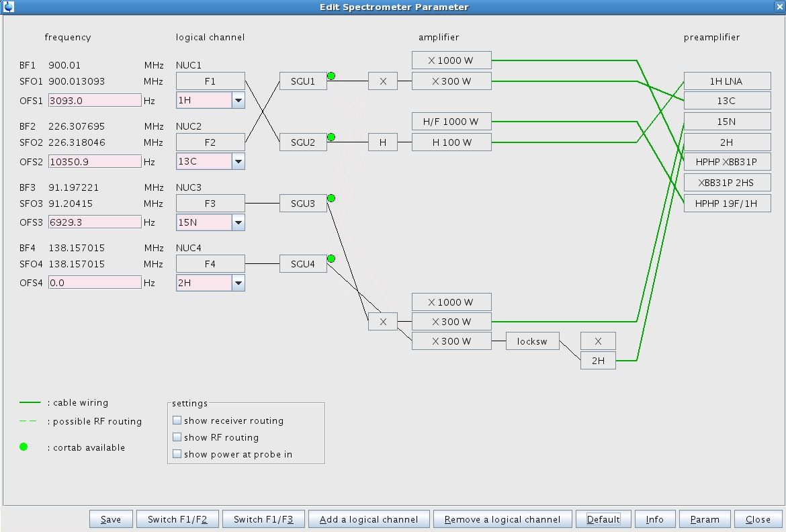Click the green cortab dot next to SGU4
This screenshot has width=786, height=532.
tap(331, 259)
